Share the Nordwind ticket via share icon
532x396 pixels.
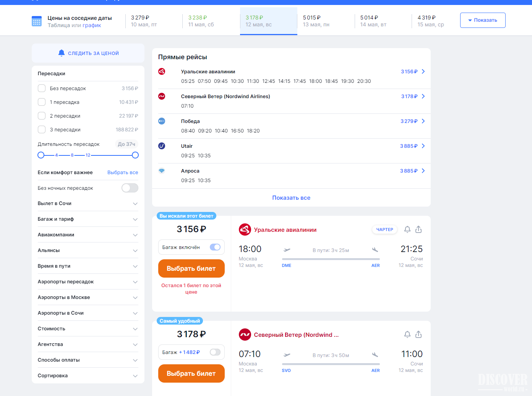pos(418,335)
